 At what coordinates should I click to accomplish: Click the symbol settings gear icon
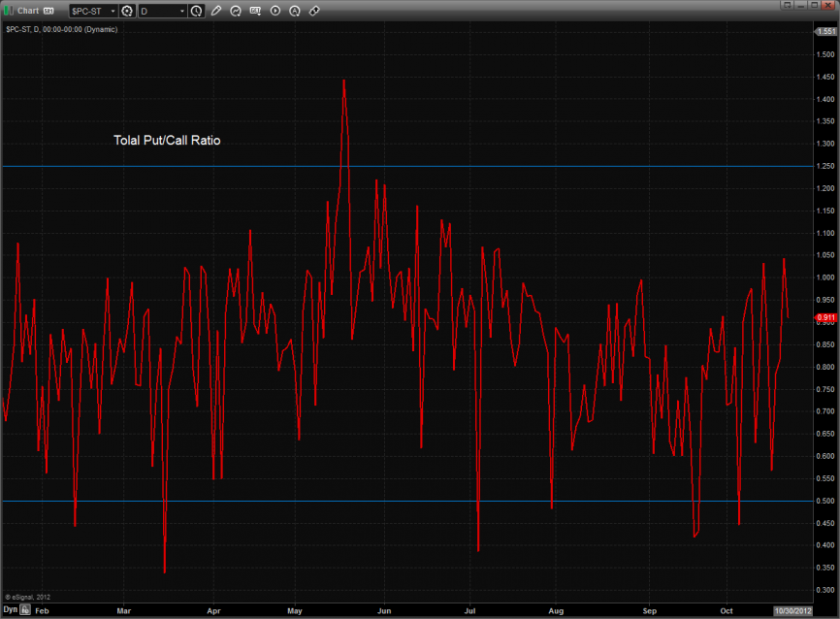tap(126, 11)
